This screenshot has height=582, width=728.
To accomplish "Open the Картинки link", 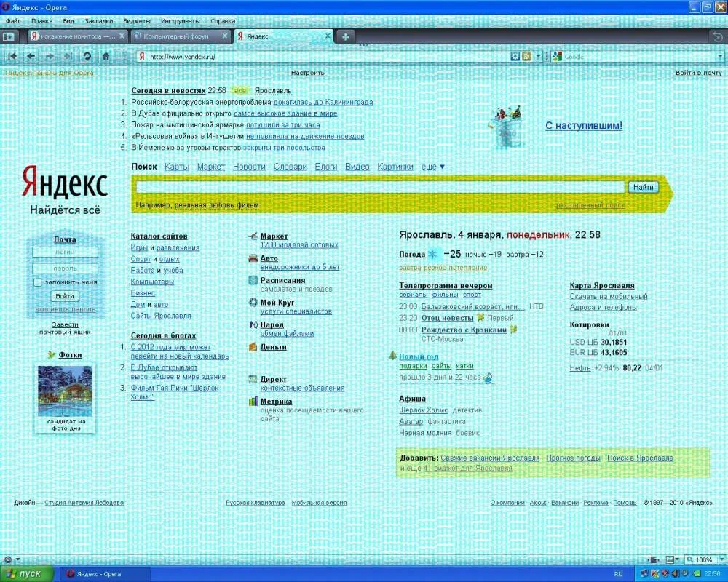I will [x=395, y=167].
